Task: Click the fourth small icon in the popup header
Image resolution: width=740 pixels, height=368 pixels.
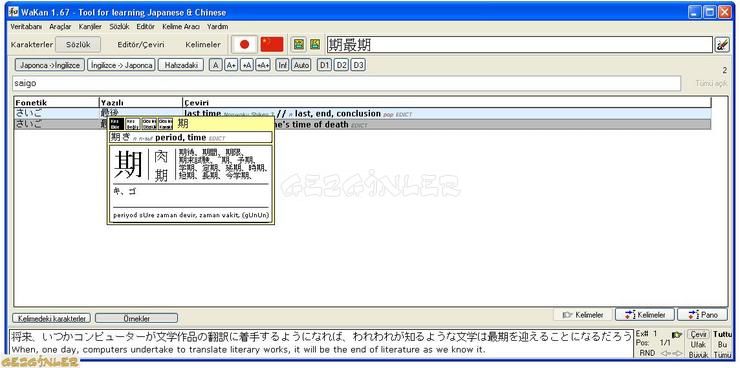Action: pyautogui.click(x=165, y=124)
